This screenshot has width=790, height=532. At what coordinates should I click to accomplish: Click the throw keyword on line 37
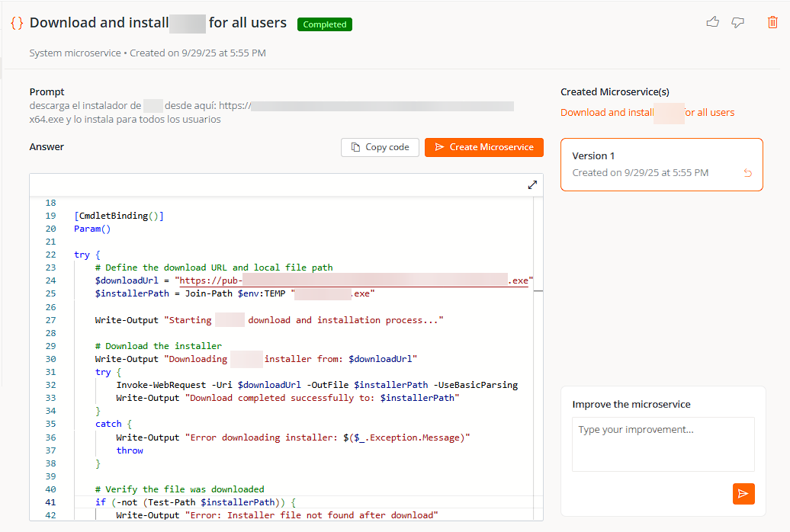130,450
